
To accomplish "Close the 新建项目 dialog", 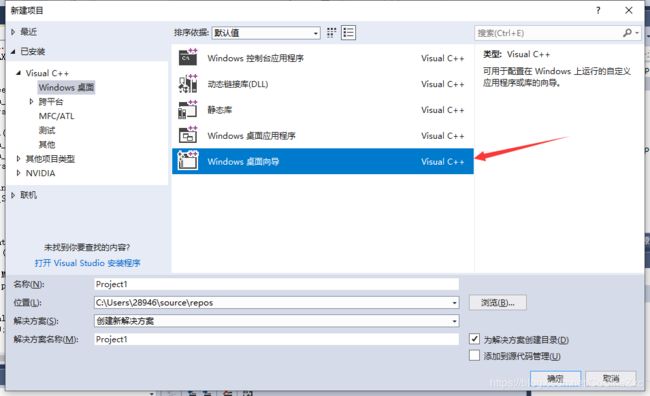I will (x=629, y=10).
